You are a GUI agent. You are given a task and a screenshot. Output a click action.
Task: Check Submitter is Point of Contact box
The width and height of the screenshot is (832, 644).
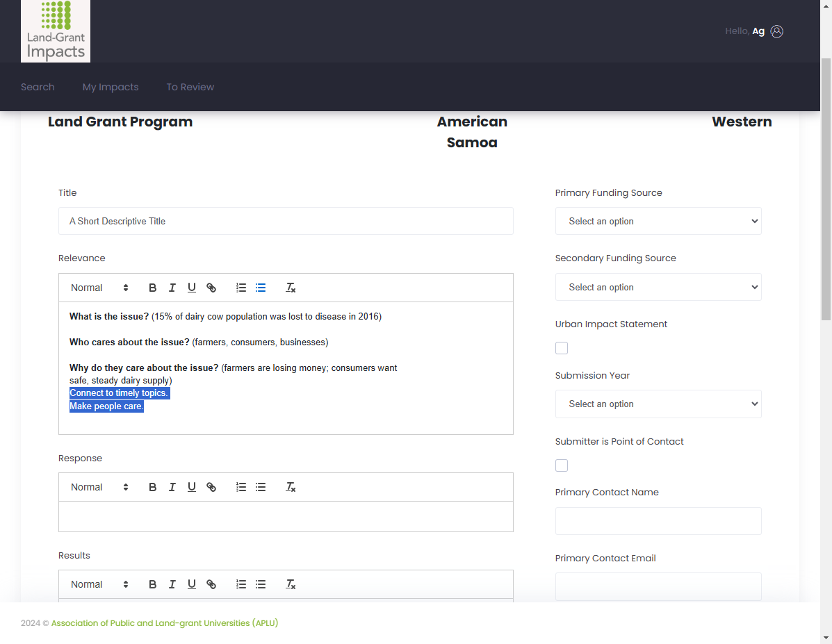(562, 465)
